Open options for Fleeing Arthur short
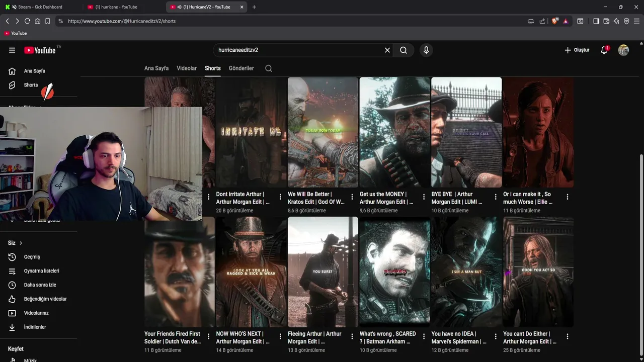 [352, 337]
